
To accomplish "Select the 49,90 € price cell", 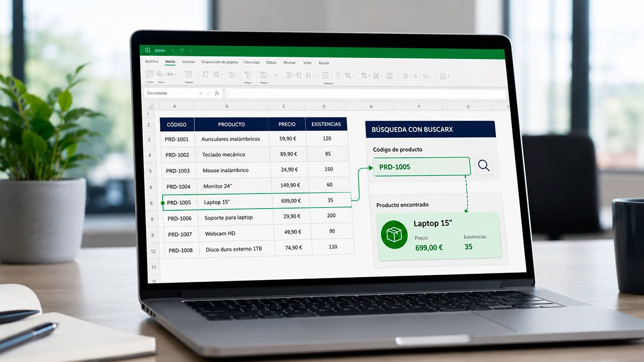I will coord(292,232).
